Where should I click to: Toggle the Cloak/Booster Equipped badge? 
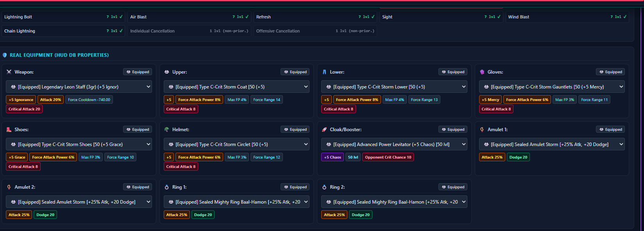[453, 130]
